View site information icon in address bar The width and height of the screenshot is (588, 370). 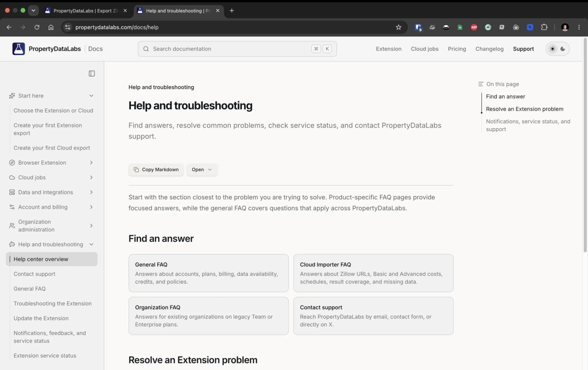tap(68, 27)
